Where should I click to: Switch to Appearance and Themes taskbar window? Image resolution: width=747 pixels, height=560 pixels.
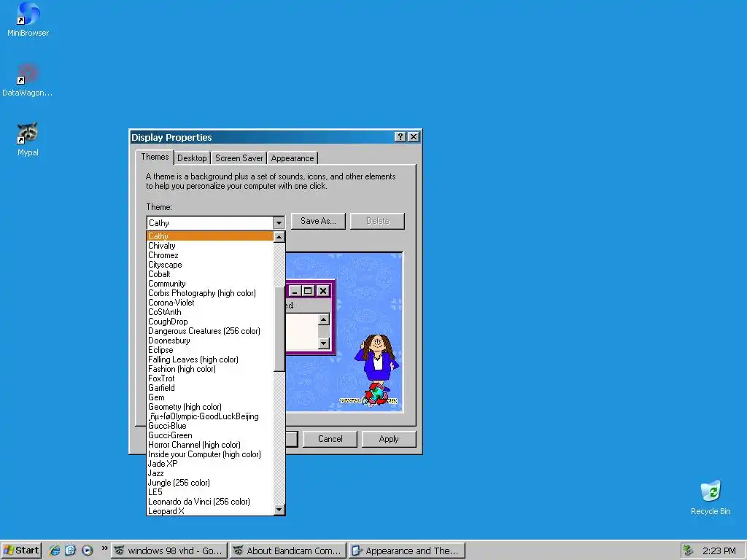click(x=407, y=551)
